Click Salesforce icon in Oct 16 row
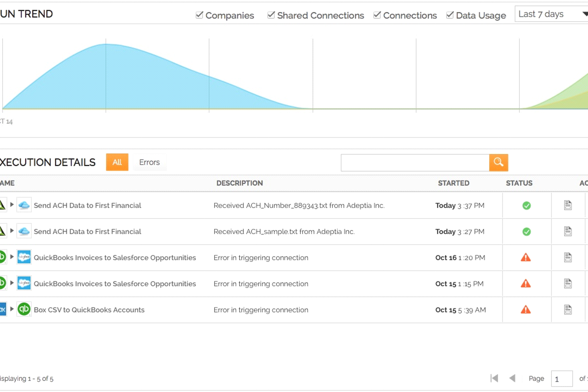The width and height of the screenshot is (588, 392). click(x=24, y=257)
